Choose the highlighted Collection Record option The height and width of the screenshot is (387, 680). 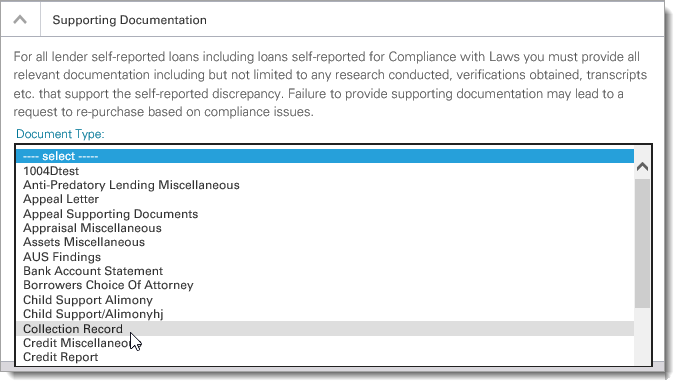(x=325, y=329)
